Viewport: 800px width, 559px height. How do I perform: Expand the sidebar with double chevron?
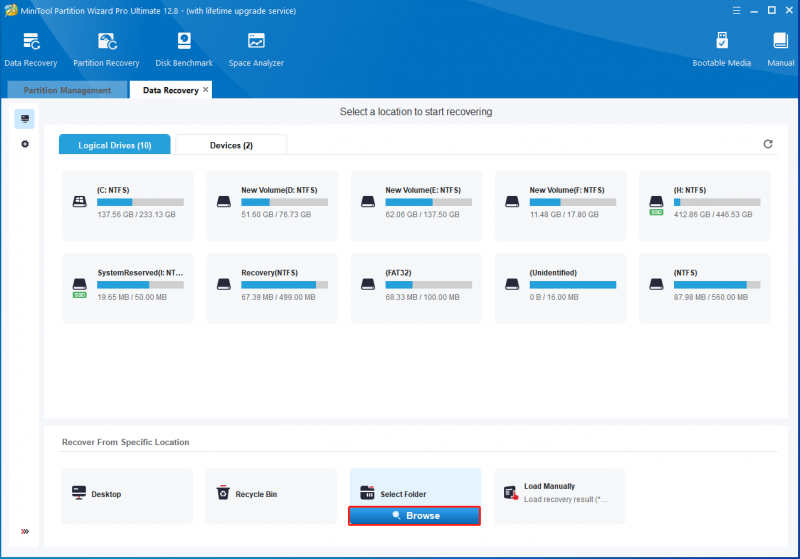[24, 531]
